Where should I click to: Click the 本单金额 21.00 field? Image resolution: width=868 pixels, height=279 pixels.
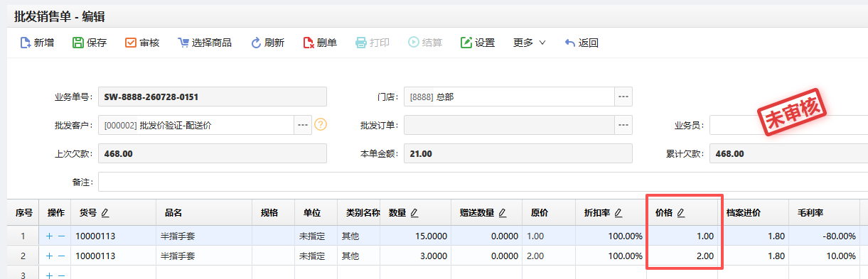point(518,153)
